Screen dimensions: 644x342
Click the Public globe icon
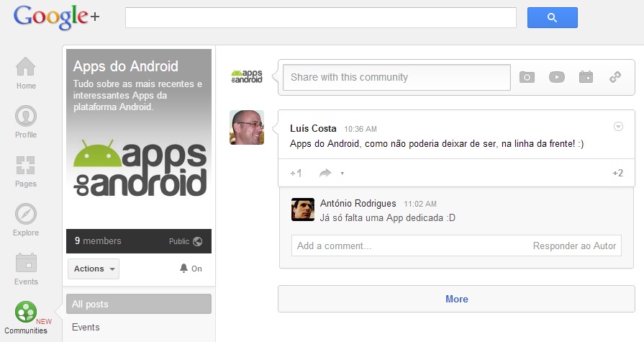pos(198,241)
